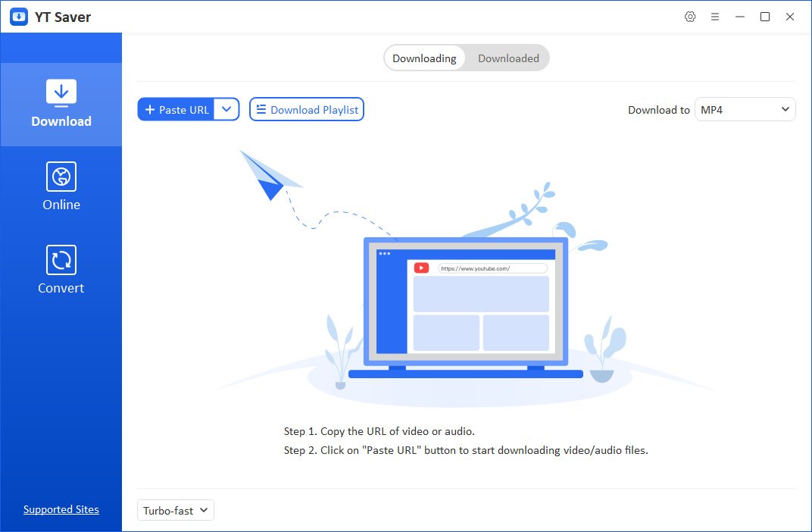
Task: Open the hamburger menu in title bar
Action: coord(714,17)
